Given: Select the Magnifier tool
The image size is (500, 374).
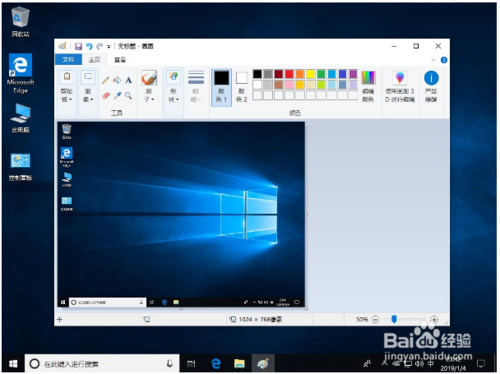Looking at the screenshot, I should [x=128, y=96].
